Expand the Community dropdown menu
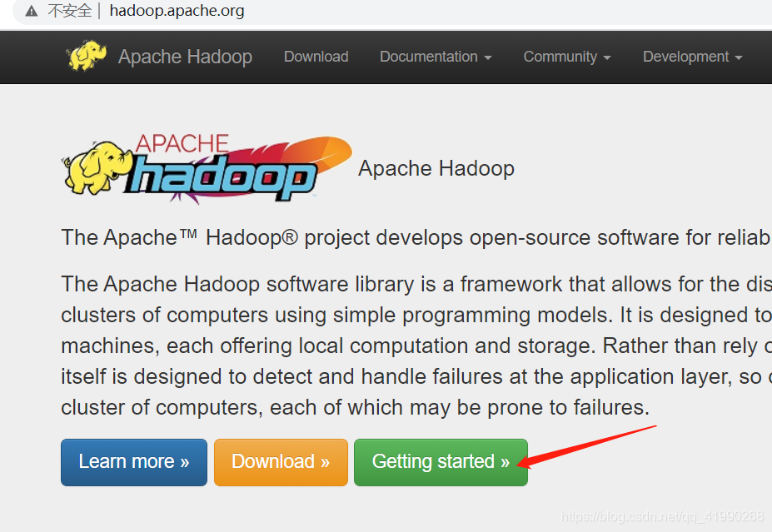Viewport: 772px width, 532px height. [567, 57]
